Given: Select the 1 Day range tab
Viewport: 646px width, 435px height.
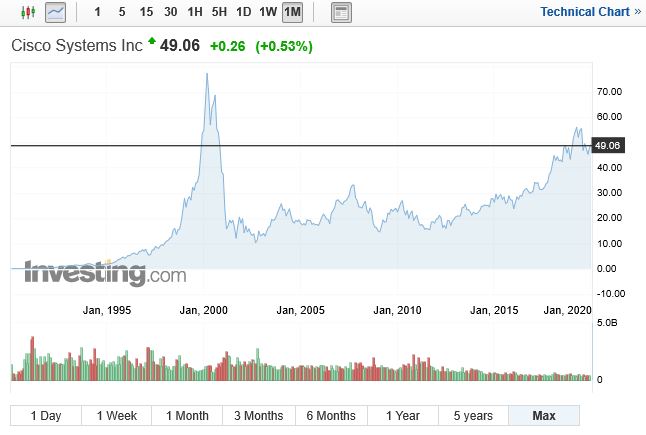Looking at the screenshot, I should pos(46,416).
